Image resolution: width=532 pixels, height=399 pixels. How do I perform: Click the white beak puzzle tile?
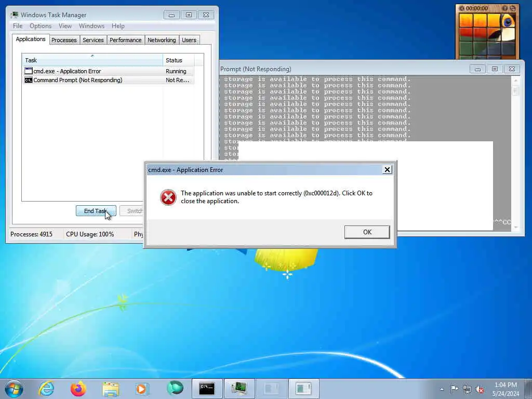[508, 35]
